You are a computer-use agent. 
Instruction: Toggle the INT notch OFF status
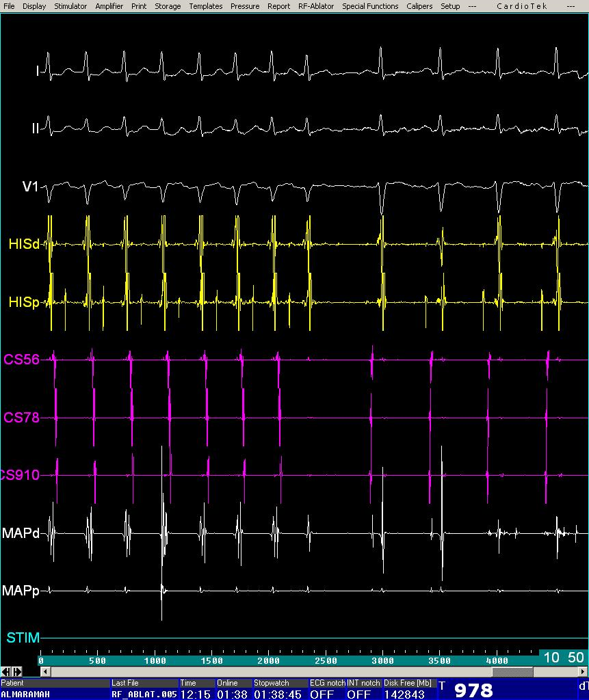coord(359,695)
